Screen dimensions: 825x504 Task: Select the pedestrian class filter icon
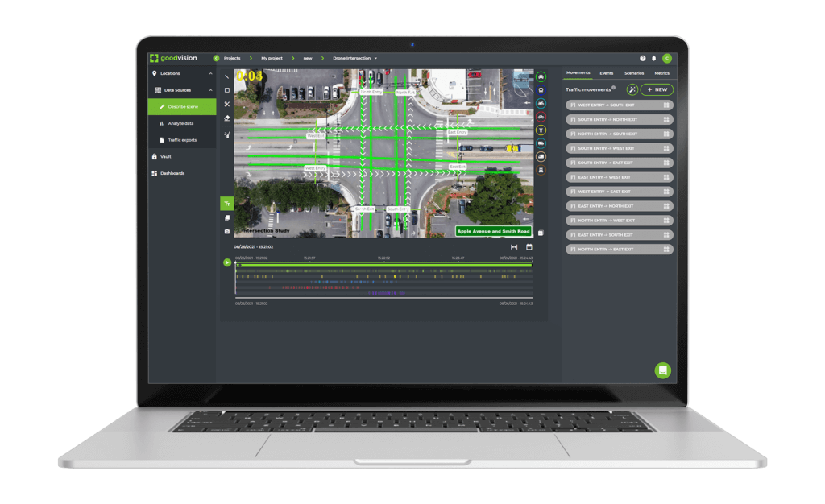[x=541, y=130]
